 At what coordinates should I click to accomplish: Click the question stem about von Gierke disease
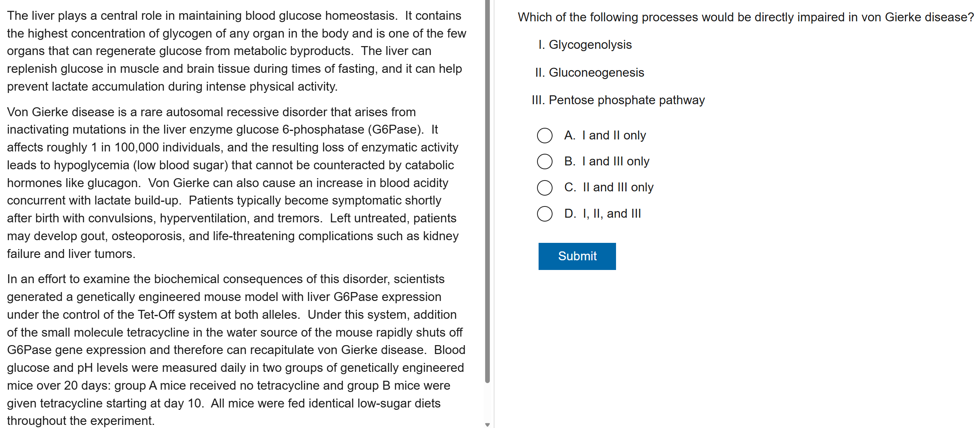tap(745, 17)
